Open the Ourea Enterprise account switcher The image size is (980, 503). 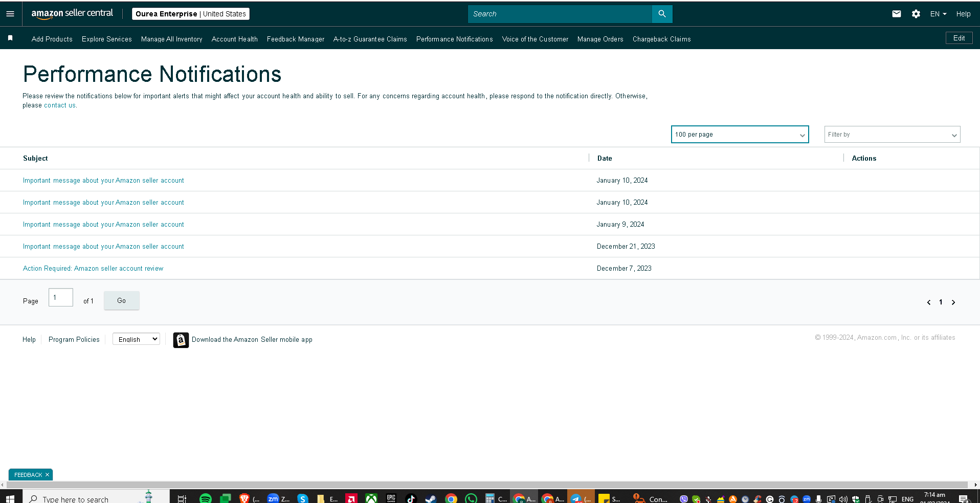pos(191,14)
